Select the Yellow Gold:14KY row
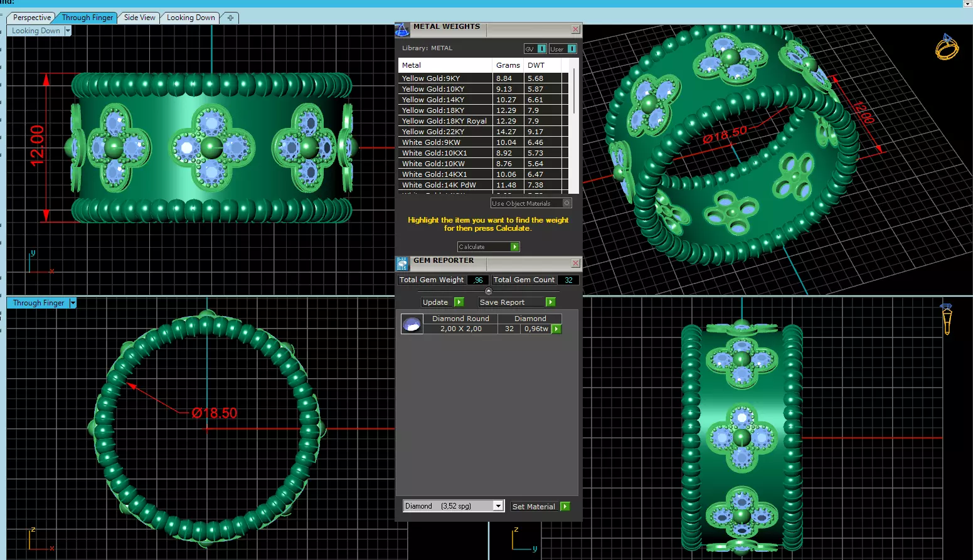 [x=483, y=100]
